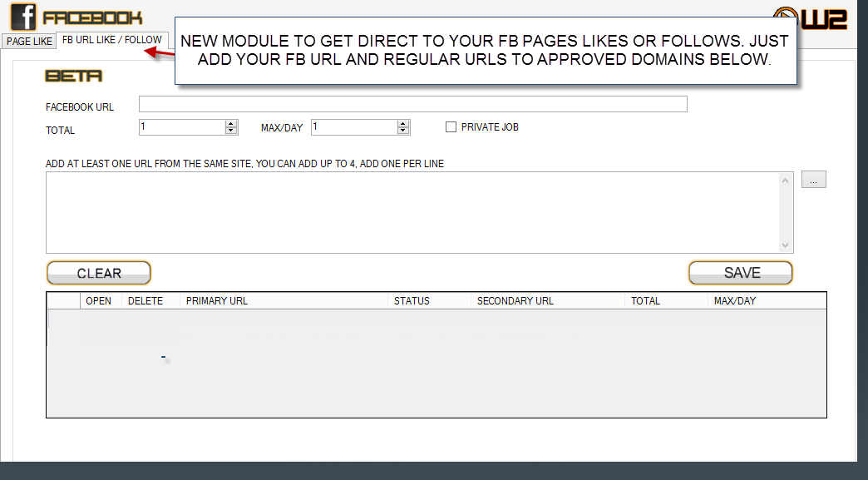868x480 pixels.
Task: Increase MAX/DAY with the up arrow
Action: [403, 123]
